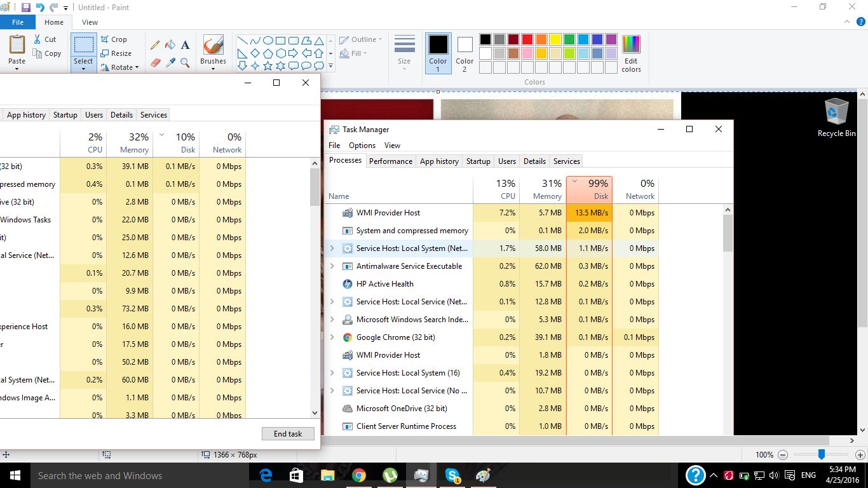Select the Color 2 box

pyautogui.click(x=465, y=52)
